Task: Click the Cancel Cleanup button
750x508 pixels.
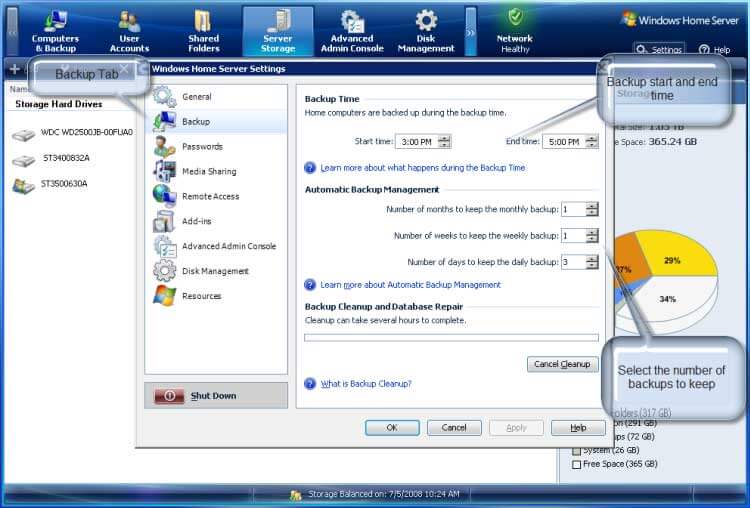Action: [562, 364]
